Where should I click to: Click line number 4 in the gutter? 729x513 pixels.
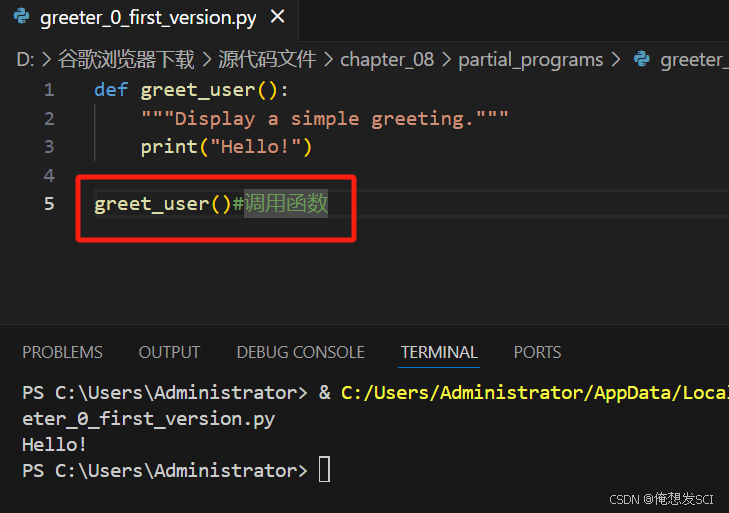click(x=49, y=176)
